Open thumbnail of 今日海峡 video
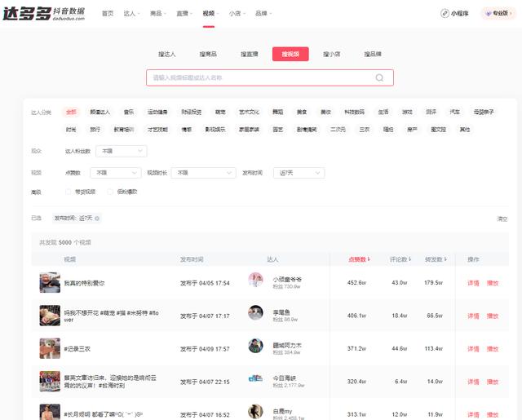 [x=50, y=382]
